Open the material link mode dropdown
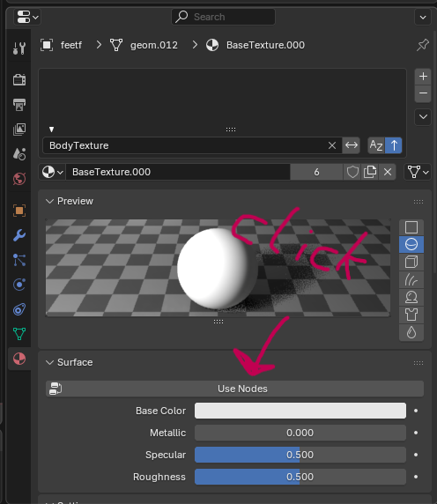This screenshot has width=437, height=504. [x=418, y=172]
